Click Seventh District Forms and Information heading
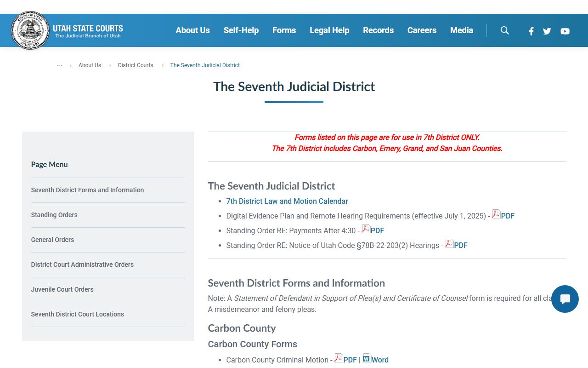This screenshot has width=588, height=368. pyautogui.click(x=296, y=283)
